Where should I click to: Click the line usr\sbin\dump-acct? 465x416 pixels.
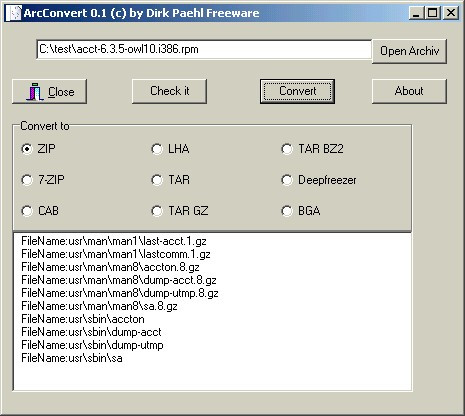pos(91,332)
